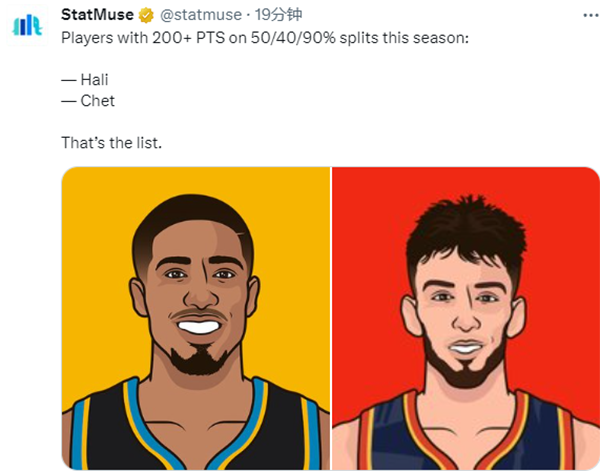Click the StatMuse profile avatar logo
Viewport: 600px width, 471px height.
pos(28,25)
